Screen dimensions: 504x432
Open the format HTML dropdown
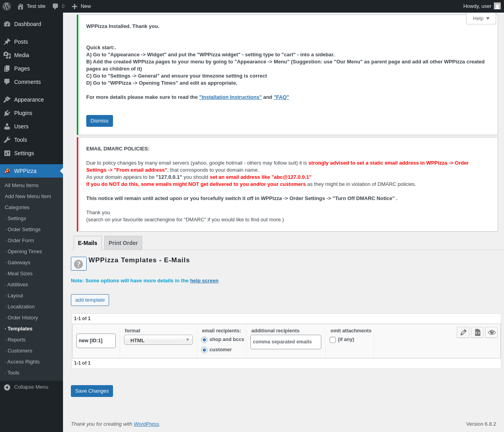pyautogui.click(x=158, y=340)
